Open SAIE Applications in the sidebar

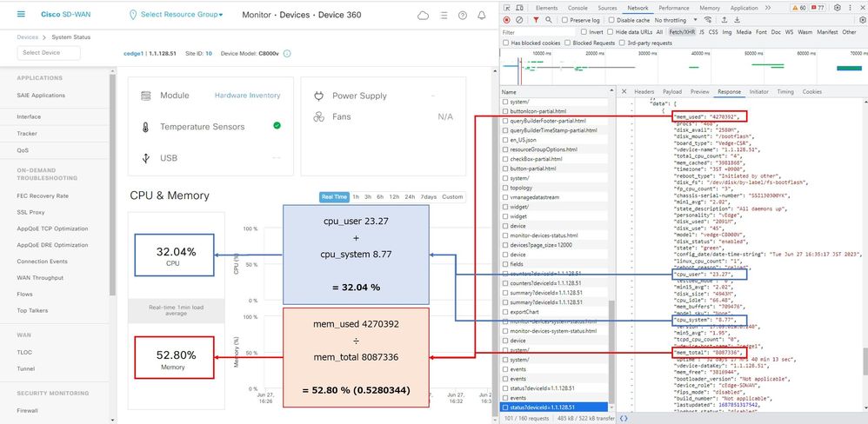[41, 95]
